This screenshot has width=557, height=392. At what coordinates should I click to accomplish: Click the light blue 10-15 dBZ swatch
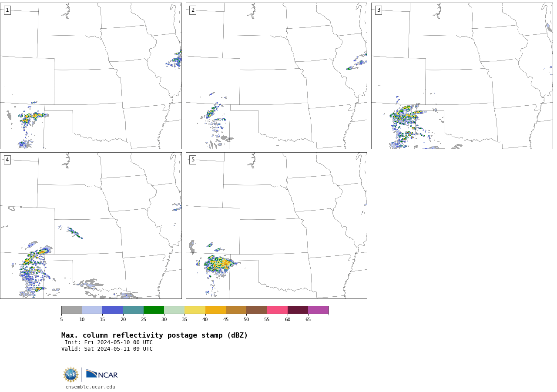coord(92,310)
